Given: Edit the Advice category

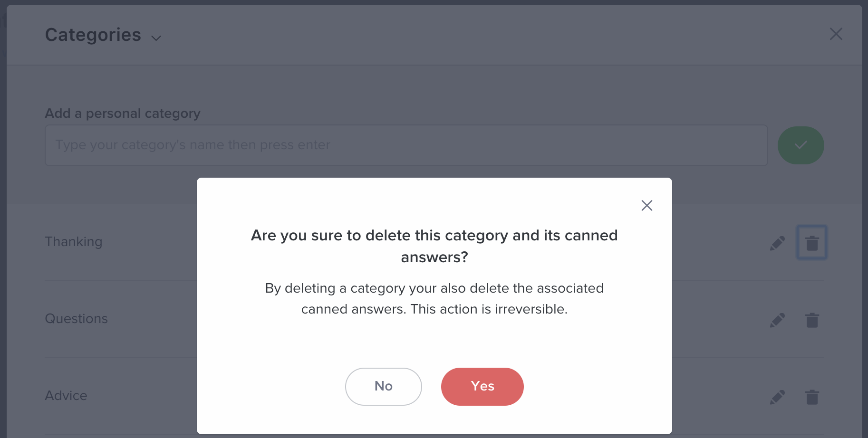Looking at the screenshot, I should pos(777,397).
